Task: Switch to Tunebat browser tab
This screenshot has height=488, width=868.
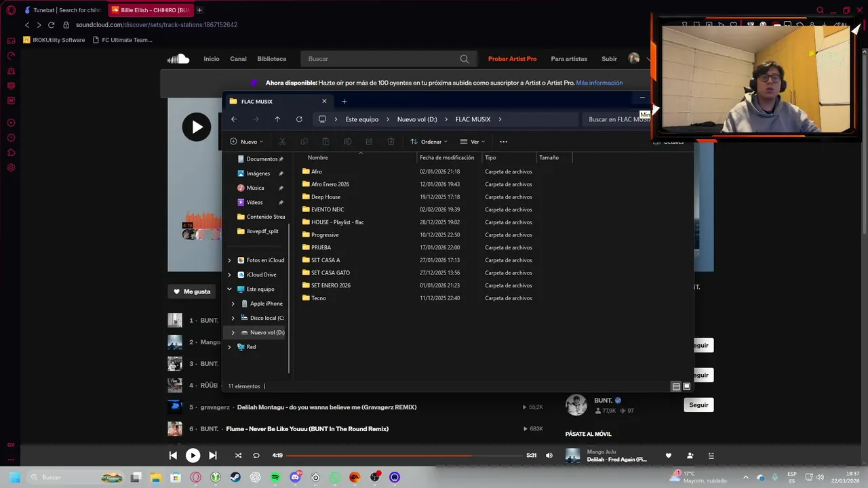Action: point(62,10)
